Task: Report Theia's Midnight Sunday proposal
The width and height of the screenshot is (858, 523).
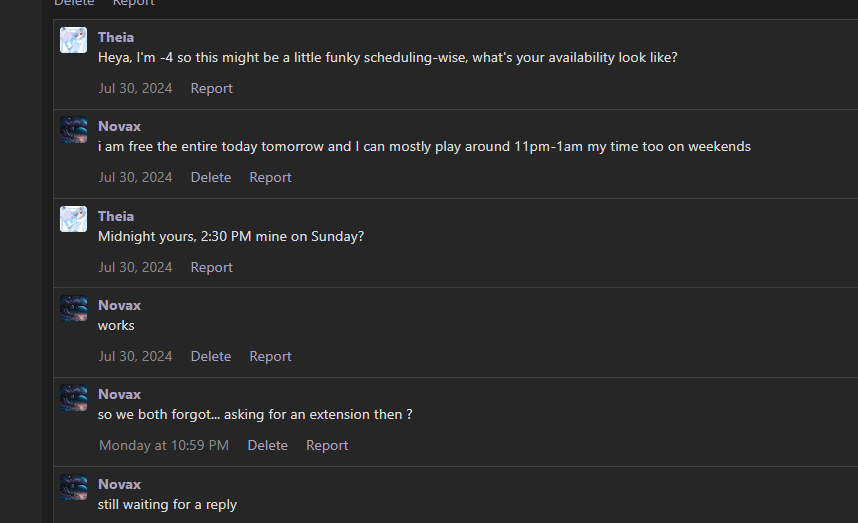Action: click(211, 268)
